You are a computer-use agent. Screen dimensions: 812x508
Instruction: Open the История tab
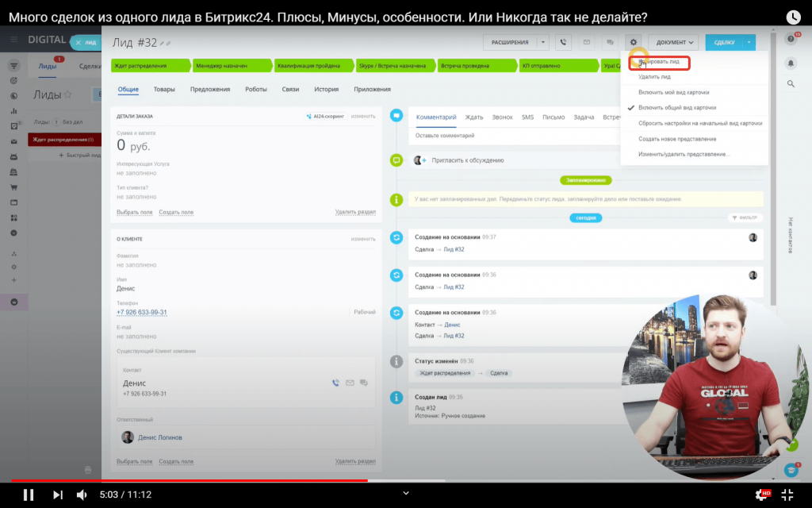pyautogui.click(x=326, y=89)
